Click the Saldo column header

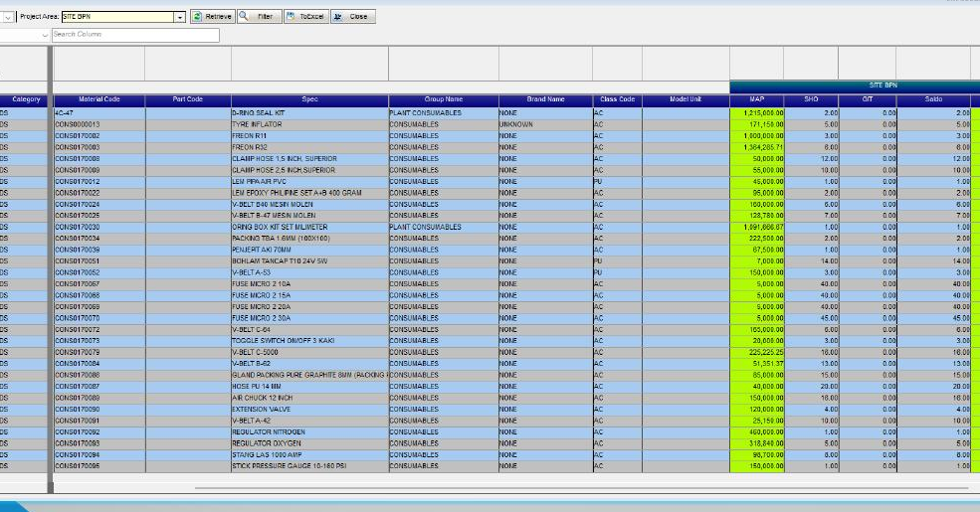(934, 99)
